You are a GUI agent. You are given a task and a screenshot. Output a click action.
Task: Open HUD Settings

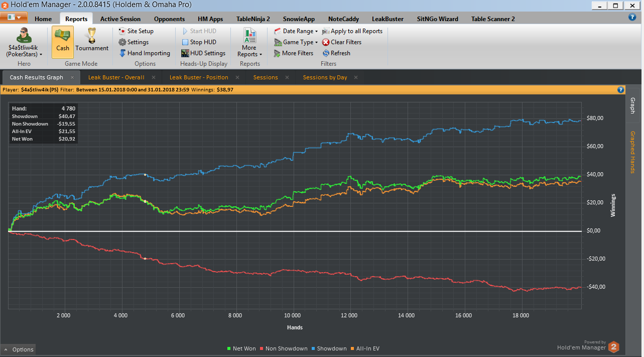[x=203, y=53]
